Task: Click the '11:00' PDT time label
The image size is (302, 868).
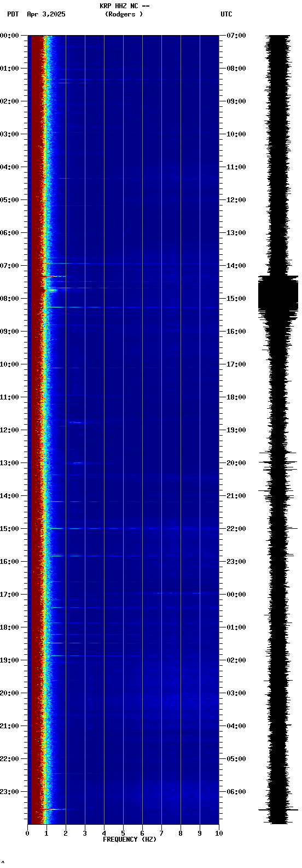Action: coord(9,397)
